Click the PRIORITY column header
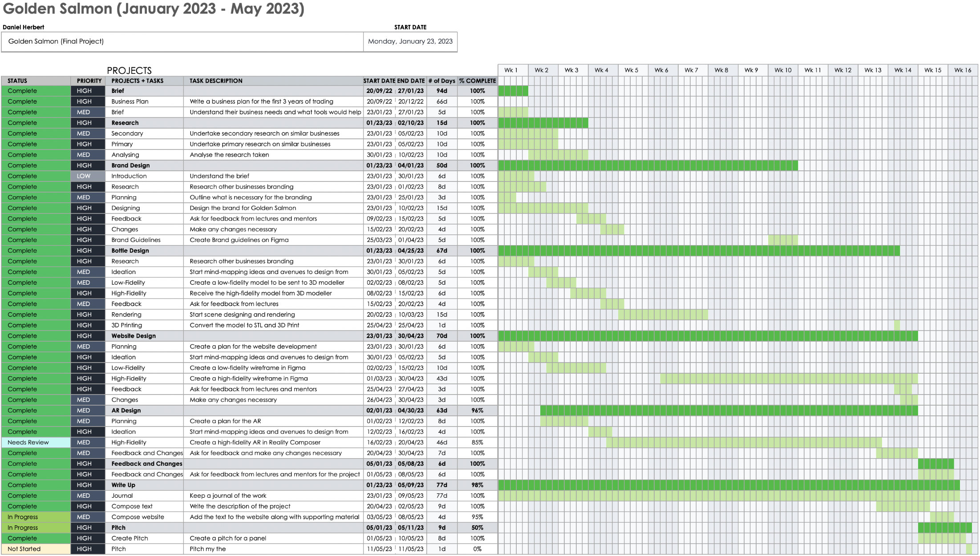 pyautogui.click(x=89, y=81)
